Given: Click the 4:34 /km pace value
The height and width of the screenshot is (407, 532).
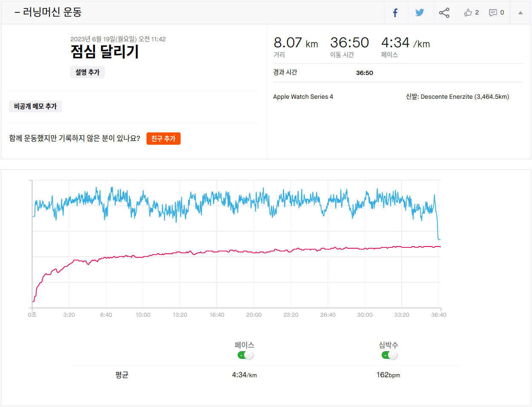Looking at the screenshot, I should tap(405, 43).
